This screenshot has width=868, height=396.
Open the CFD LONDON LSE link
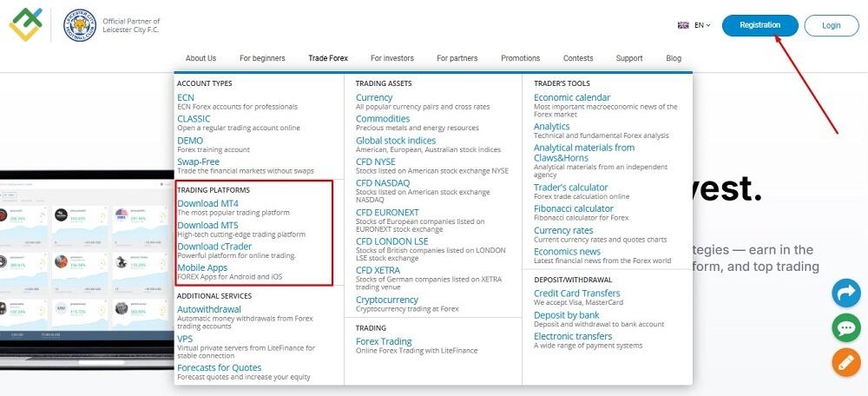[392, 241]
